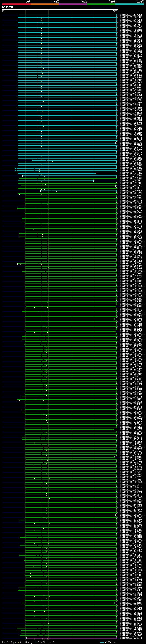This screenshot has width=146, height=644.
Task: Click the subject name UniRef100_A2XMP7
Action: 131,103
